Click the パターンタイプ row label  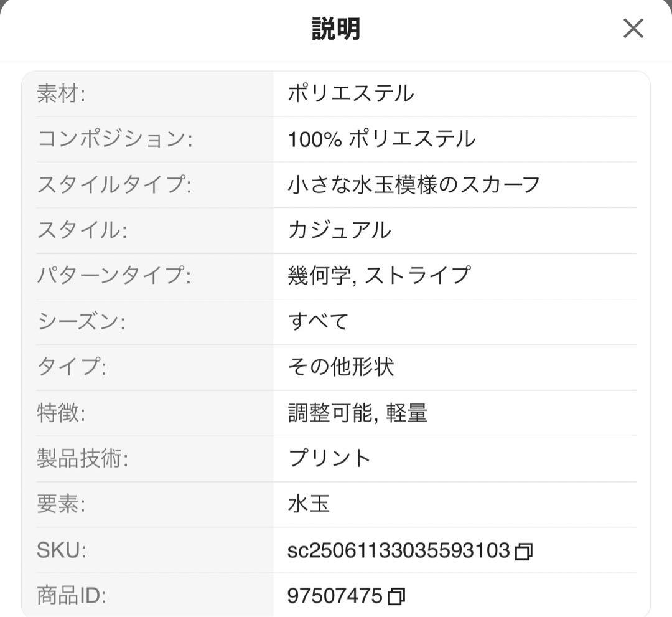pos(114,276)
